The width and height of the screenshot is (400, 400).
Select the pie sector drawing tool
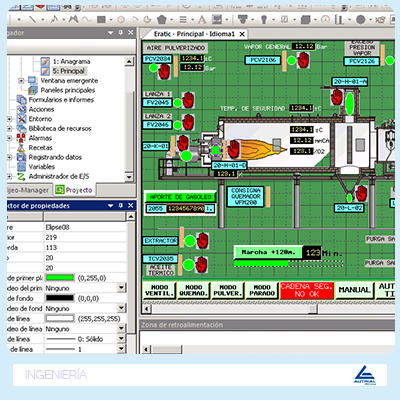[147, 20]
